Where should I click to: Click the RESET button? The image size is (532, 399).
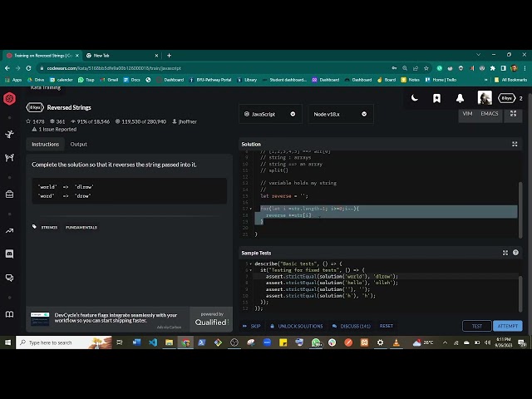tap(386, 326)
